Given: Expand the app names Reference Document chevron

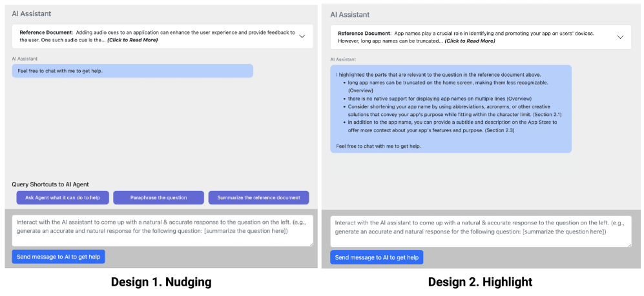Looking at the screenshot, I should [x=620, y=37].
